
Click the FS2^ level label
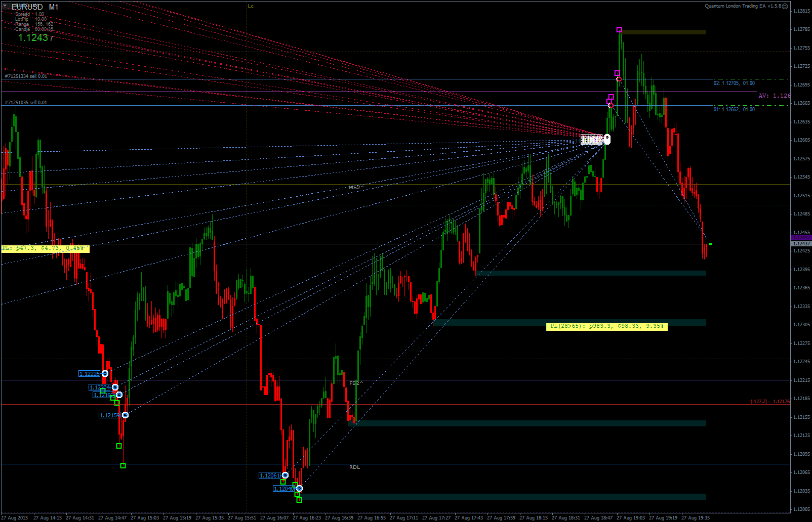pos(356,383)
